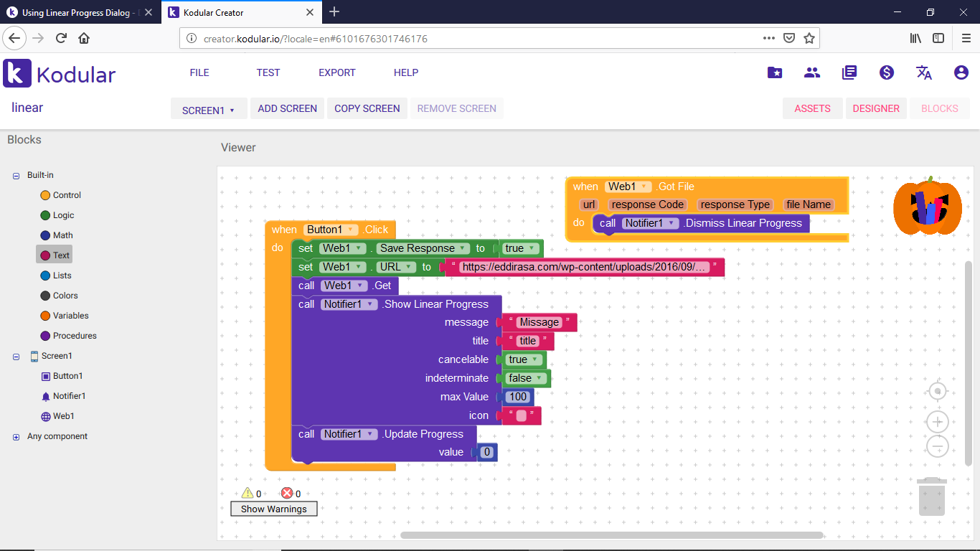Open the pumpkin backpack icon
980x551 pixels.
coord(927,206)
